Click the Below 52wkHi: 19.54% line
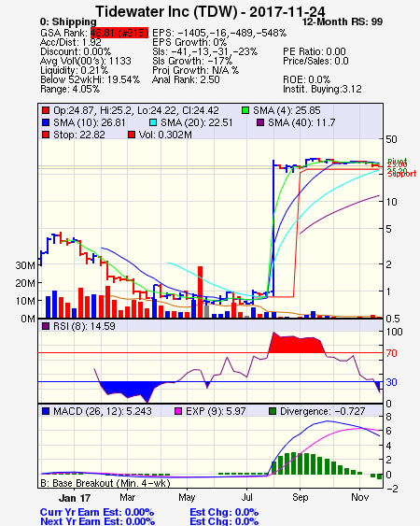Viewport: 420px width, 526px height. tap(90, 79)
